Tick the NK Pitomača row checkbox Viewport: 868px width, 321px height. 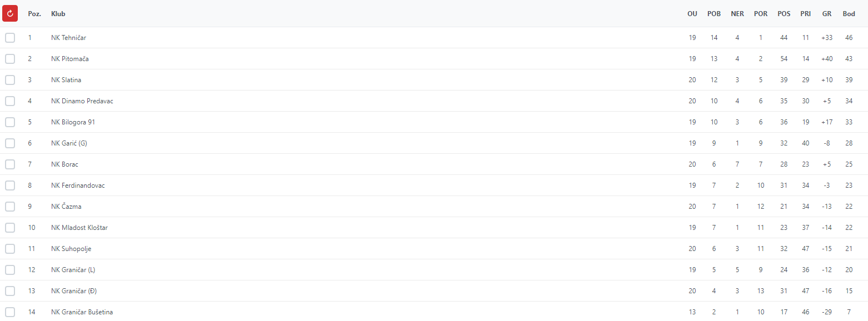(10, 59)
